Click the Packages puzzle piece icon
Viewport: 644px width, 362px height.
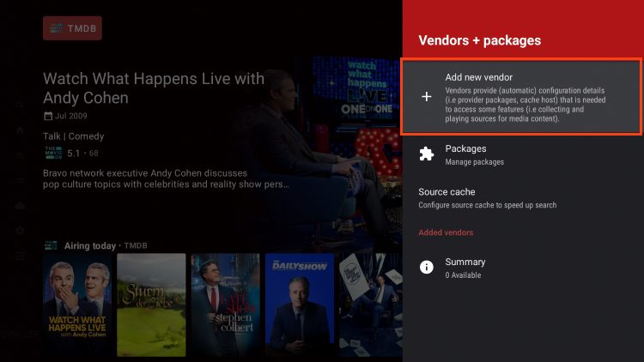(427, 154)
